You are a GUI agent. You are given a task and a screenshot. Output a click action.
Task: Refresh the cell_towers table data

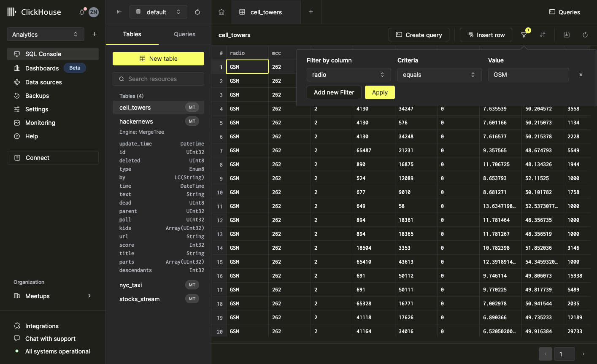click(x=585, y=35)
